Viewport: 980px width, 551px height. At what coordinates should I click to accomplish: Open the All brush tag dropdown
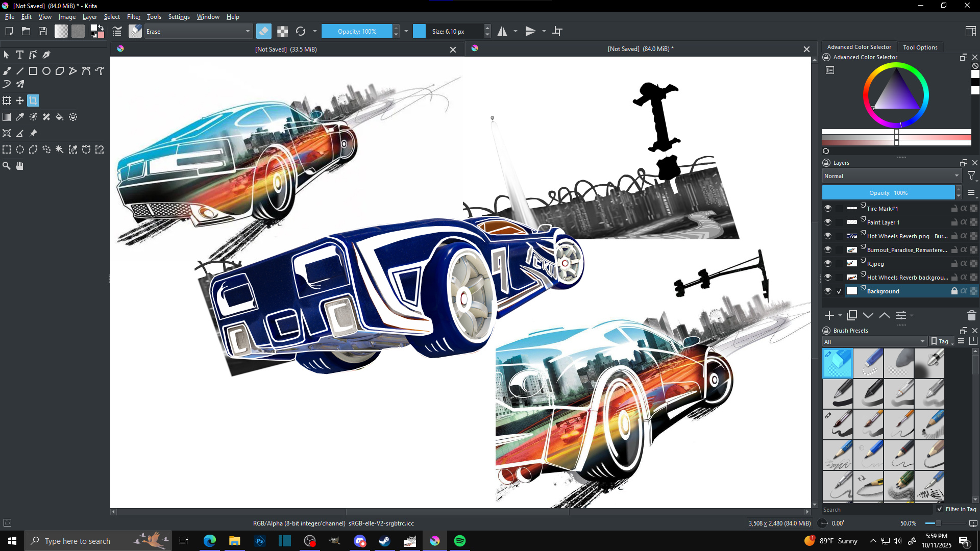pos(874,341)
